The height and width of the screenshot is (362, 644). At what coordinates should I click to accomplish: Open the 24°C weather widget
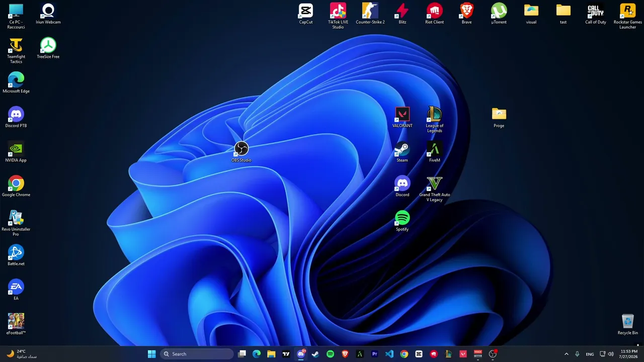(22, 354)
